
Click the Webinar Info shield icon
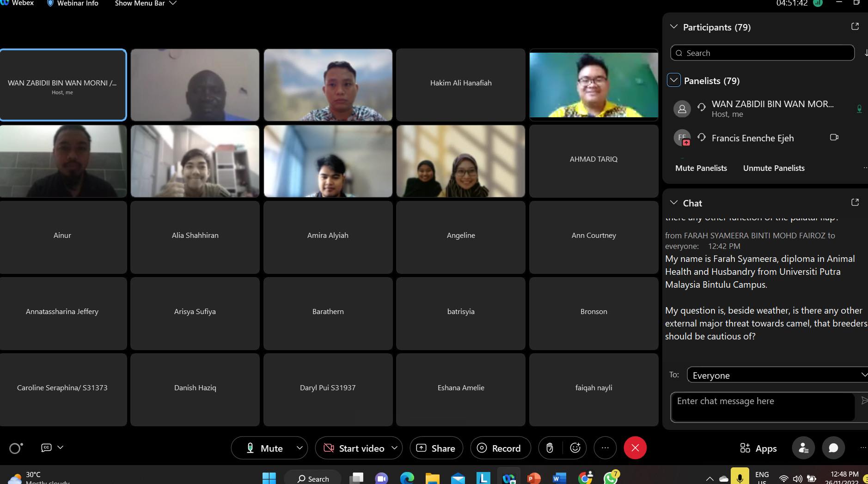point(50,3)
